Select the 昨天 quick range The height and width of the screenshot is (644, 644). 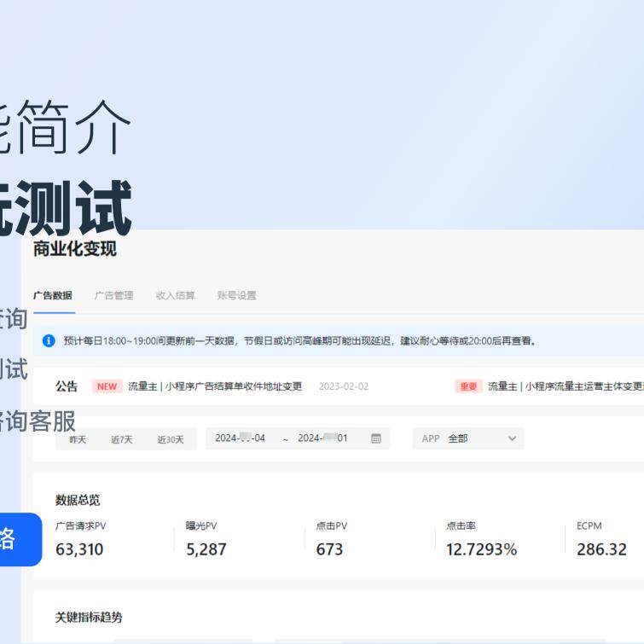78,439
